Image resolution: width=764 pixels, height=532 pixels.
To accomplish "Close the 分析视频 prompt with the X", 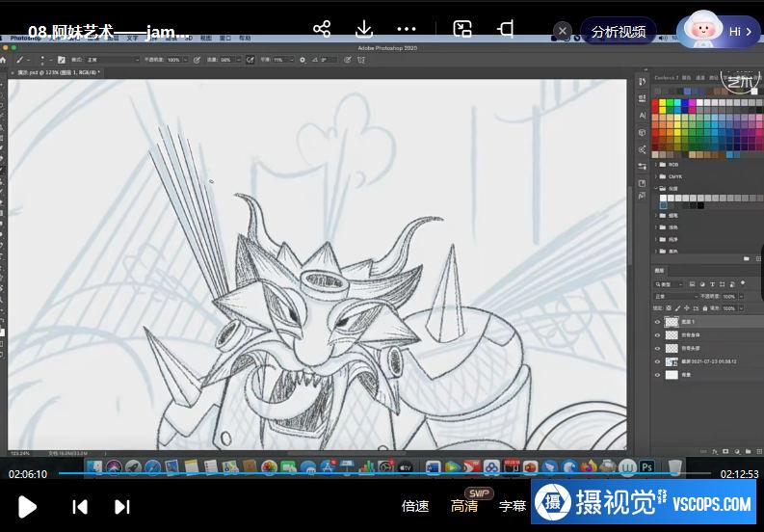I will pyautogui.click(x=563, y=31).
